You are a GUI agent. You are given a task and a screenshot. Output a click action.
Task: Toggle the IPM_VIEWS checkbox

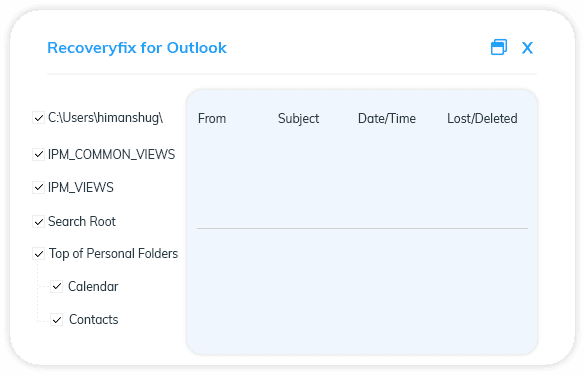[x=38, y=187]
